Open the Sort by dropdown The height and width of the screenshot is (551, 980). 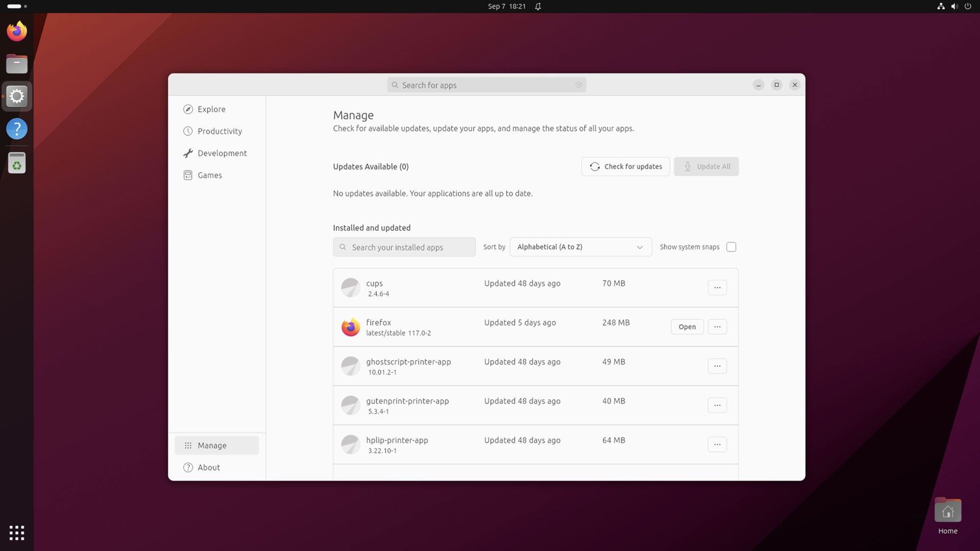580,247
